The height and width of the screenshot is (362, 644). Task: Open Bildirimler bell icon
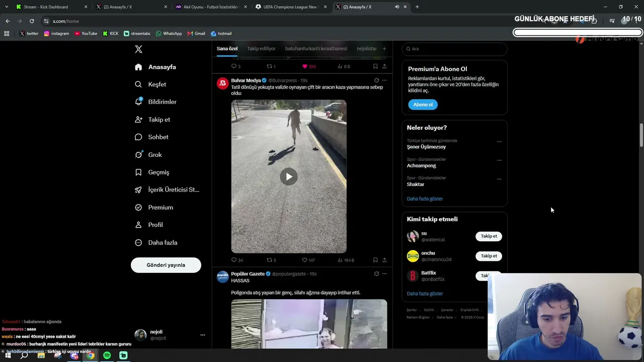[138, 102]
